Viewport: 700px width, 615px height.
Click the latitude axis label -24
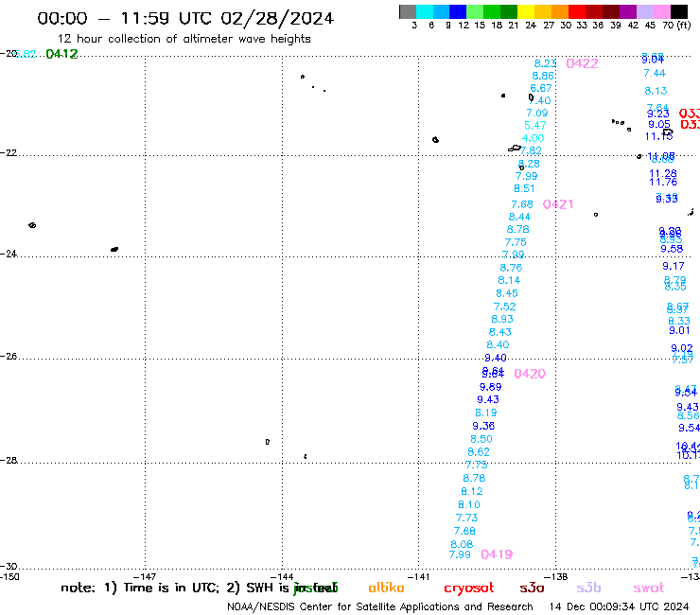(x=9, y=255)
